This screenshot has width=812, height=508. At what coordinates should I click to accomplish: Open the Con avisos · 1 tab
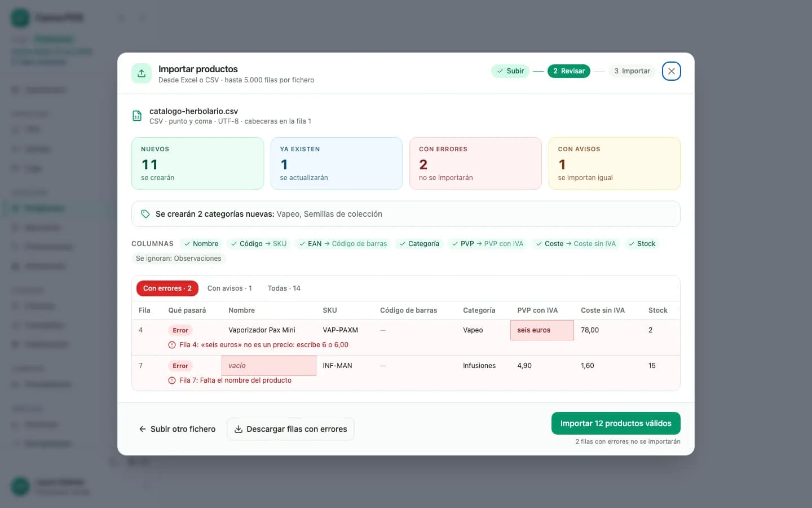pyautogui.click(x=230, y=288)
